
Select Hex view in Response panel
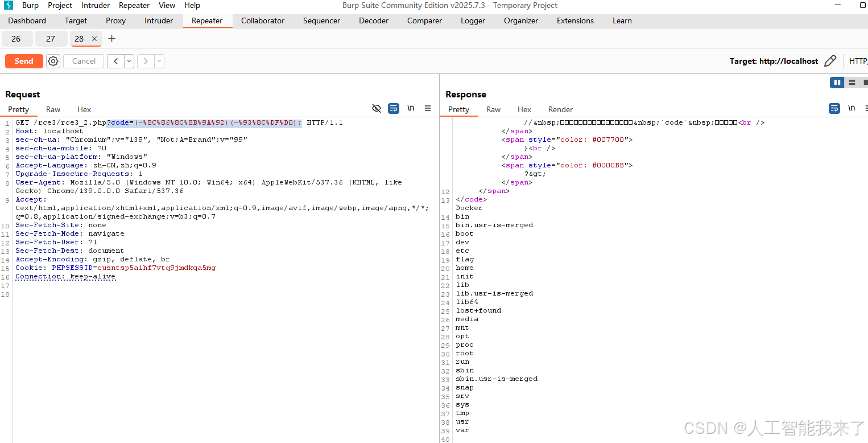[524, 109]
